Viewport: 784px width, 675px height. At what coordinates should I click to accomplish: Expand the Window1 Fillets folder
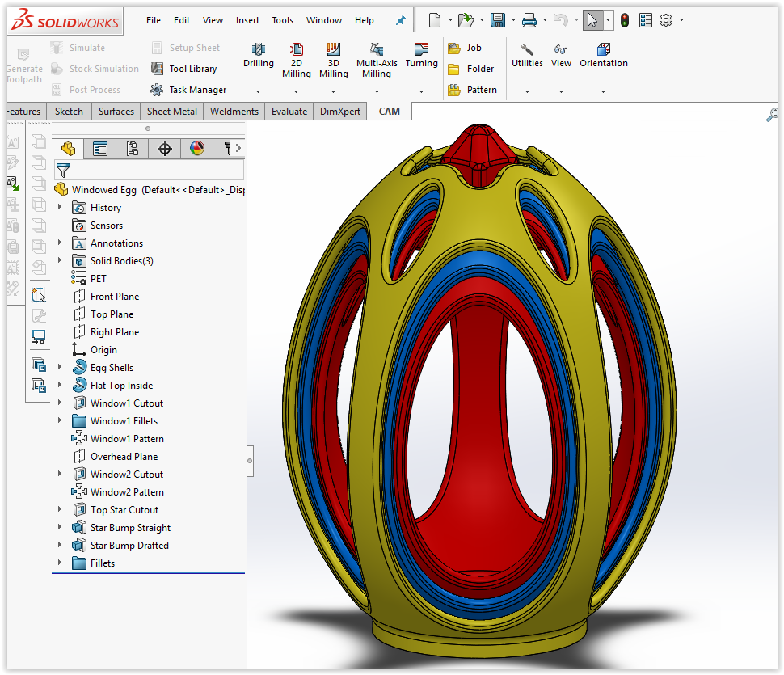click(x=60, y=420)
